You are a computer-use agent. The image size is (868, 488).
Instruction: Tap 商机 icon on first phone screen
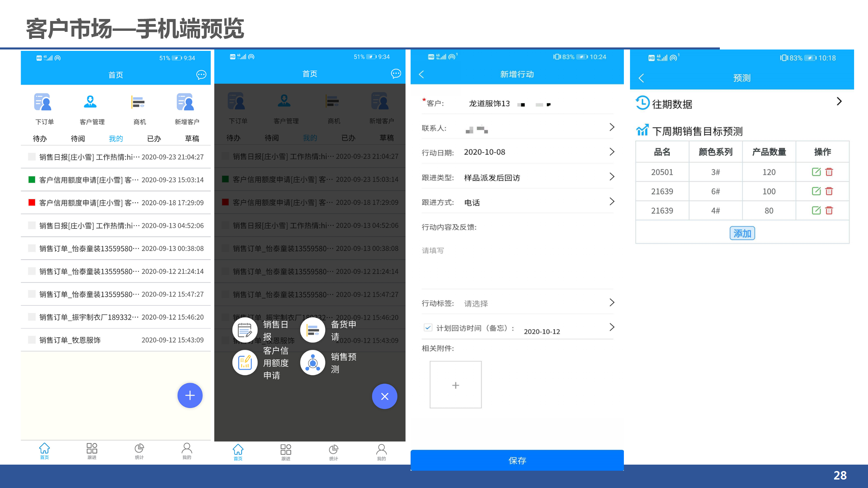click(138, 102)
